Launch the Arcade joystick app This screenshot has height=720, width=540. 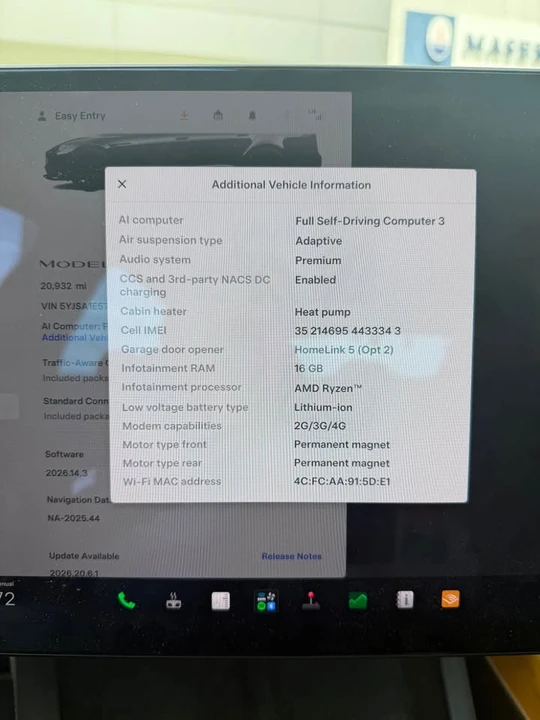[311, 601]
